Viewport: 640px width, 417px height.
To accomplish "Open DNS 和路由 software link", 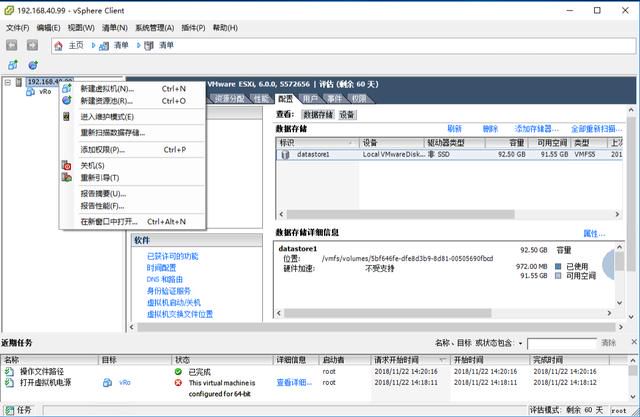I will click(164, 279).
